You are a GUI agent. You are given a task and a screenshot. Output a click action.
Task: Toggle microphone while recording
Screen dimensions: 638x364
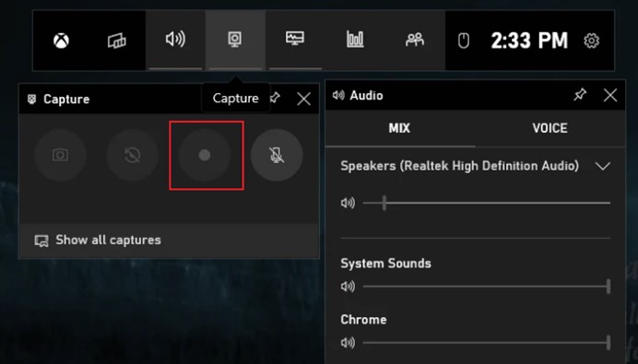(277, 155)
